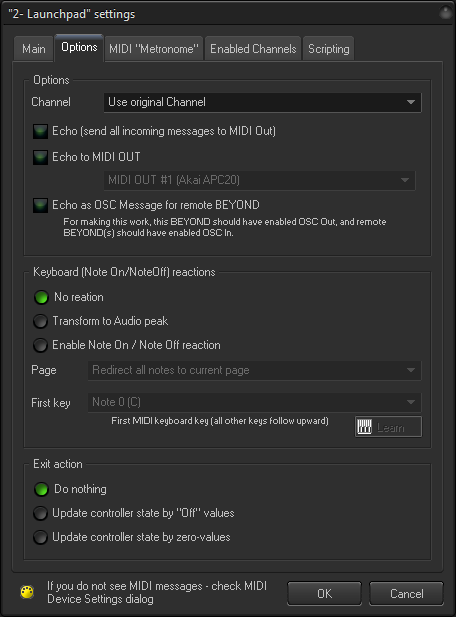Screen dimensions: 456x617
Task: Open the MIDI "Metronome" tab
Action: pyautogui.click(x=154, y=49)
